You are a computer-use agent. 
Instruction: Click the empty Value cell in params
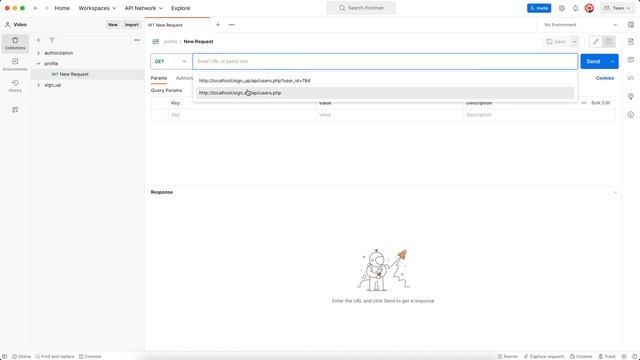[389, 115]
